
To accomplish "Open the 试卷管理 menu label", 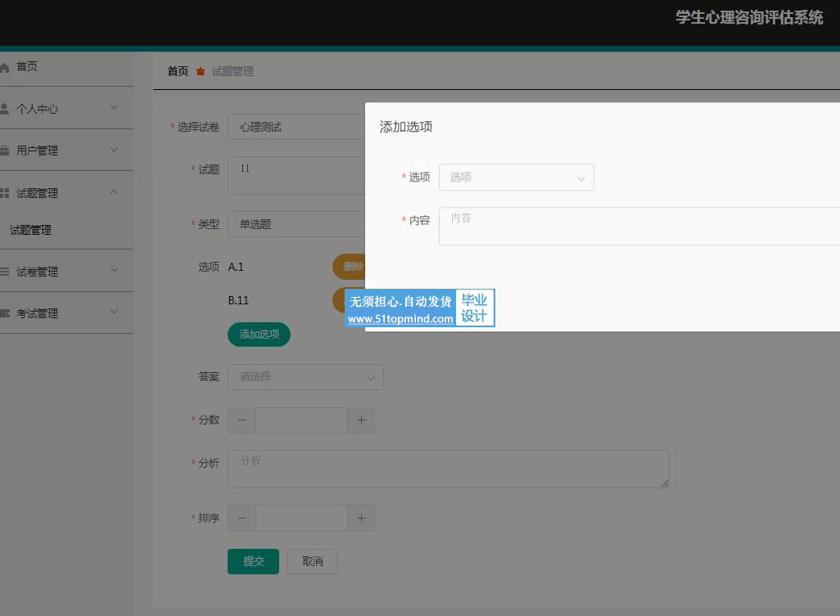I will pyautogui.click(x=37, y=272).
